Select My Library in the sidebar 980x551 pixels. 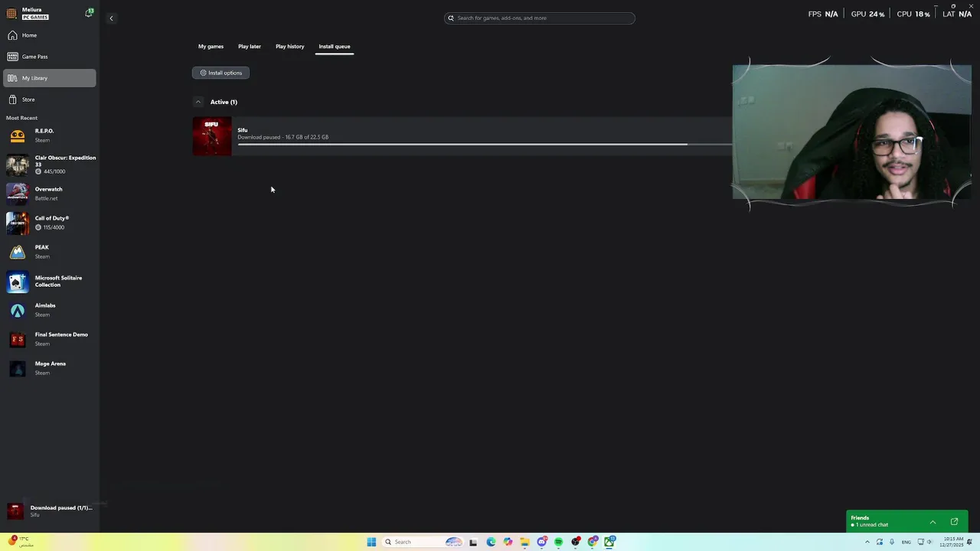[50, 78]
